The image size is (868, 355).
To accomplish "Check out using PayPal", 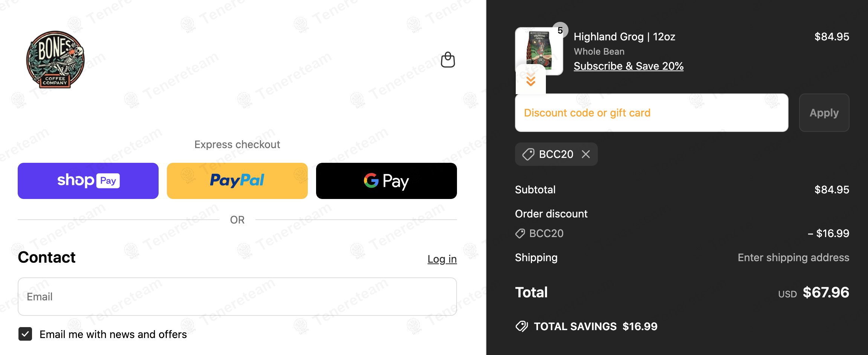I will (x=237, y=181).
